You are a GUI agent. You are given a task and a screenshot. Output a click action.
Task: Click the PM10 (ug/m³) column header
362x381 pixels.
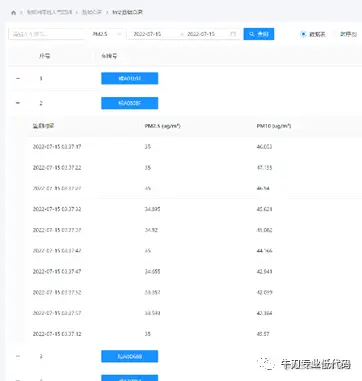(x=274, y=126)
